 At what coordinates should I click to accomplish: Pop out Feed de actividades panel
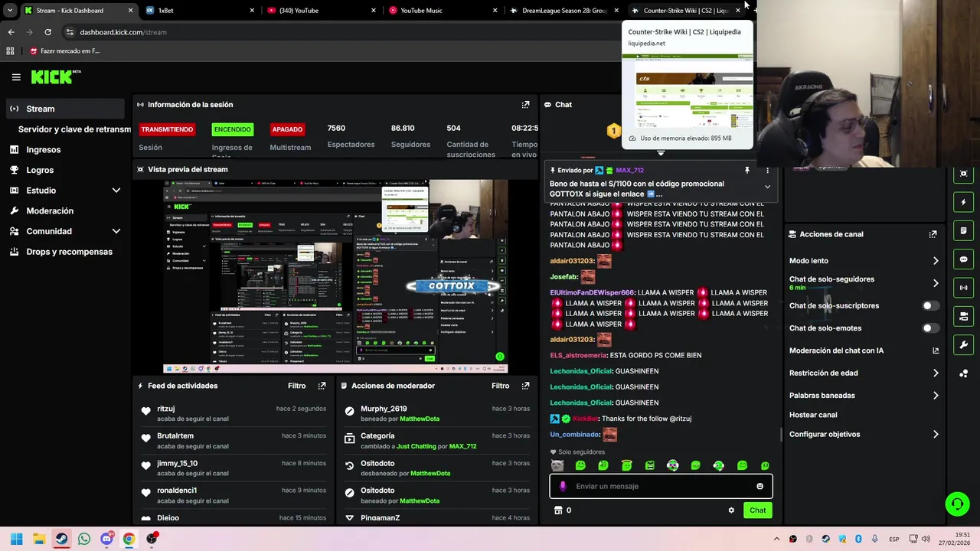tap(322, 386)
